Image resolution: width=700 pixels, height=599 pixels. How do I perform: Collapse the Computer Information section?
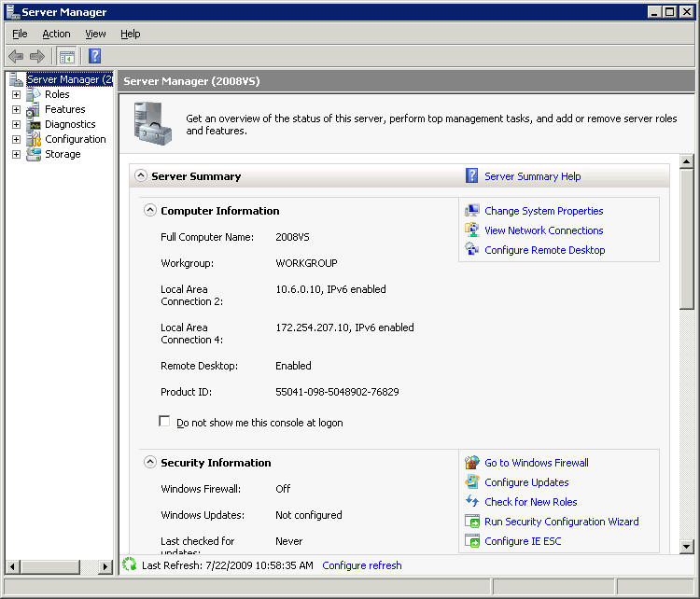[150, 210]
